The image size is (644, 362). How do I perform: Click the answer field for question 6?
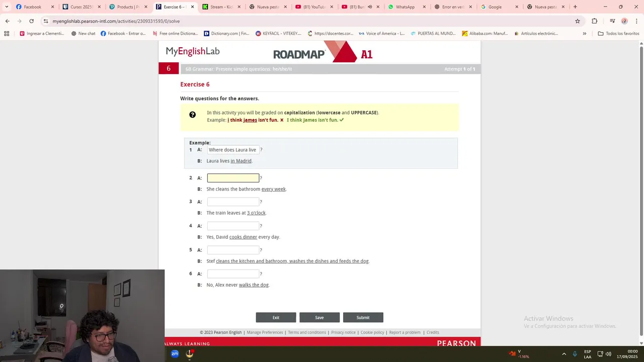click(233, 274)
